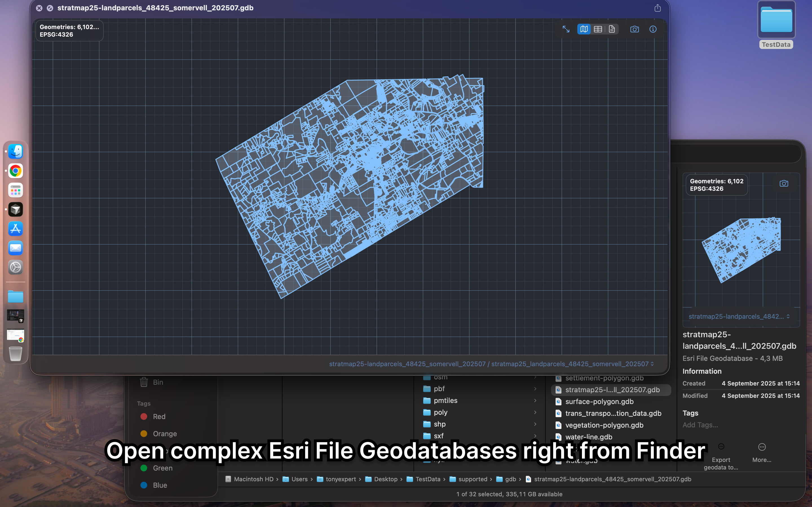Select the Red tag in sidebar
The image size is (812, 507).
click(159, 417)
